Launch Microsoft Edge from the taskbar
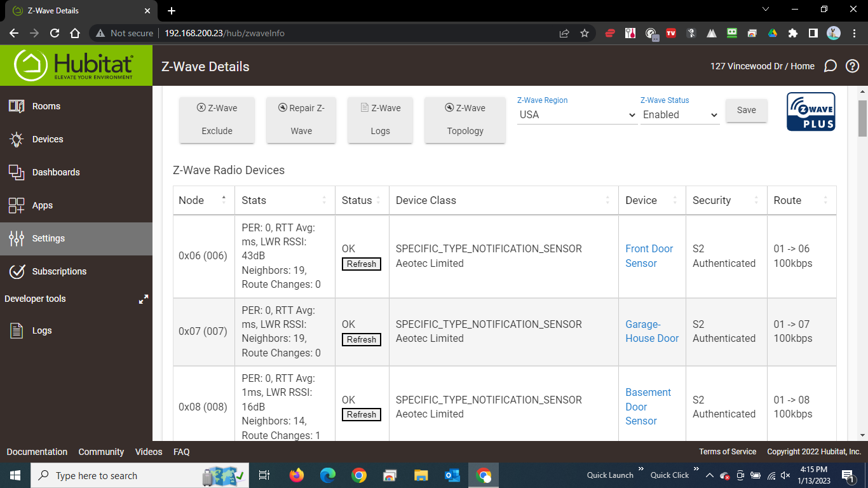 coord(327,475)
